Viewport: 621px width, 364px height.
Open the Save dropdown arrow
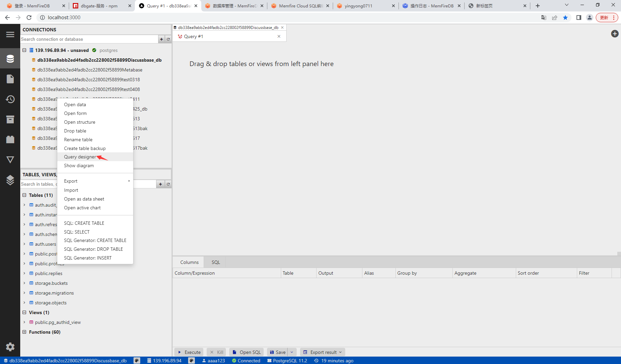coord(292,352)
